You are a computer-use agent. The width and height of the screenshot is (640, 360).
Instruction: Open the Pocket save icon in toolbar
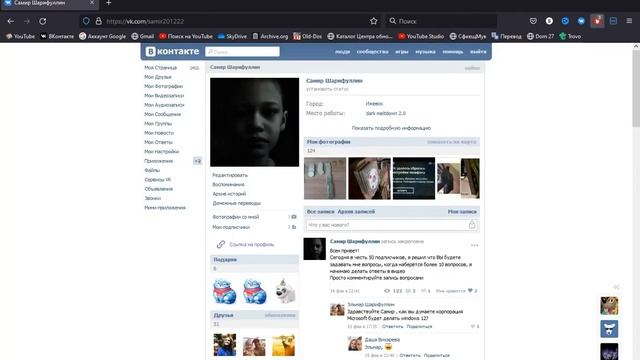pos(533,21)
